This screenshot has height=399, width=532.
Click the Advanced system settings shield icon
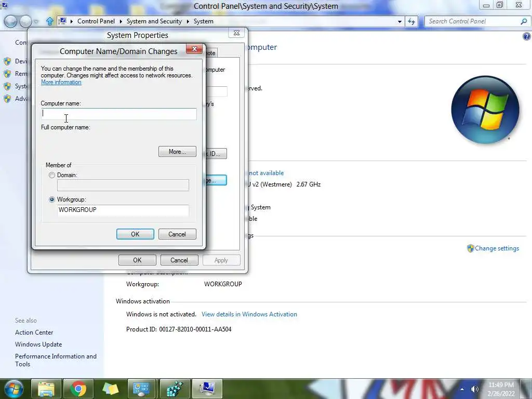[x=7, y=99]
